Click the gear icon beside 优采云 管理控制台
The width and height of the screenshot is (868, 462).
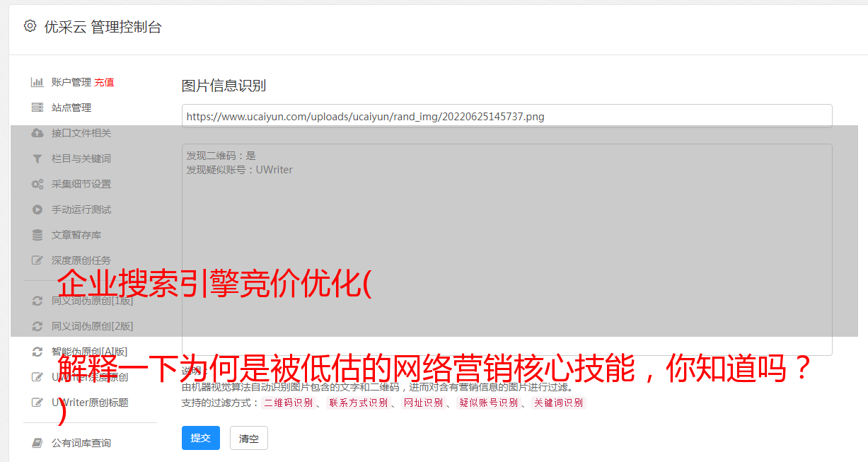[x=30, y=26]
